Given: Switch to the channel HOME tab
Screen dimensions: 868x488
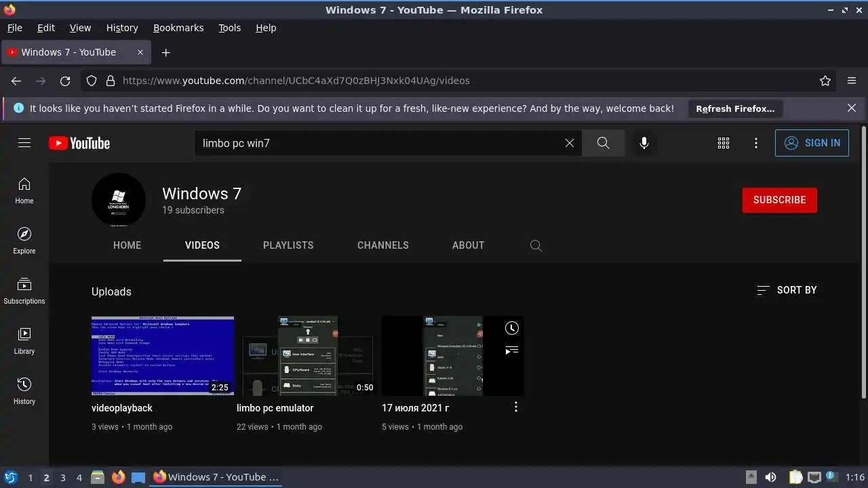Looking at the screenshot, I should [127, 245].
